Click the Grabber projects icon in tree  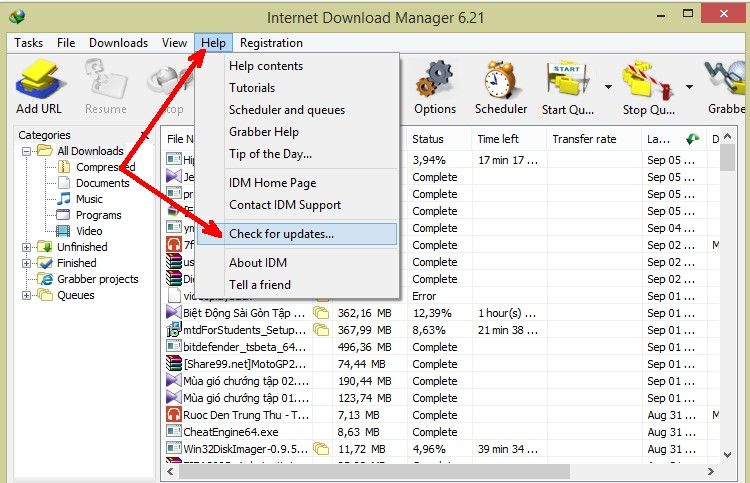(45, 279)
